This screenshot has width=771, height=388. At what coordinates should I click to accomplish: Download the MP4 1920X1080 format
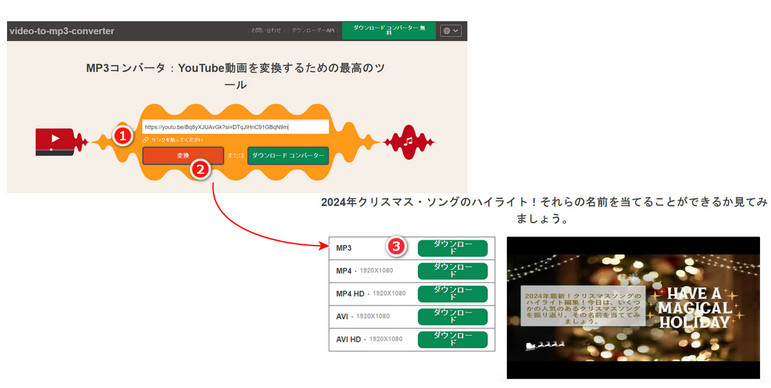click(453, 271)
